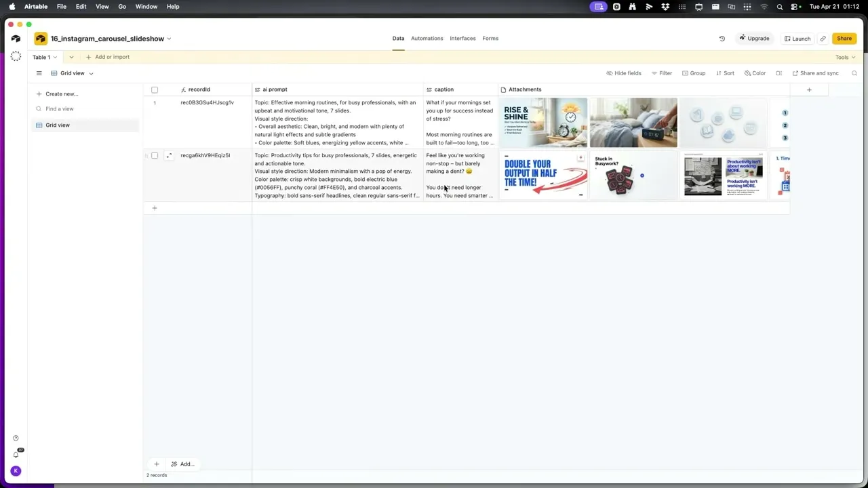Select the checkbox for record recga6khV9HEqiz5I
The image size is (868, 488).
click(x=155, y=155)
